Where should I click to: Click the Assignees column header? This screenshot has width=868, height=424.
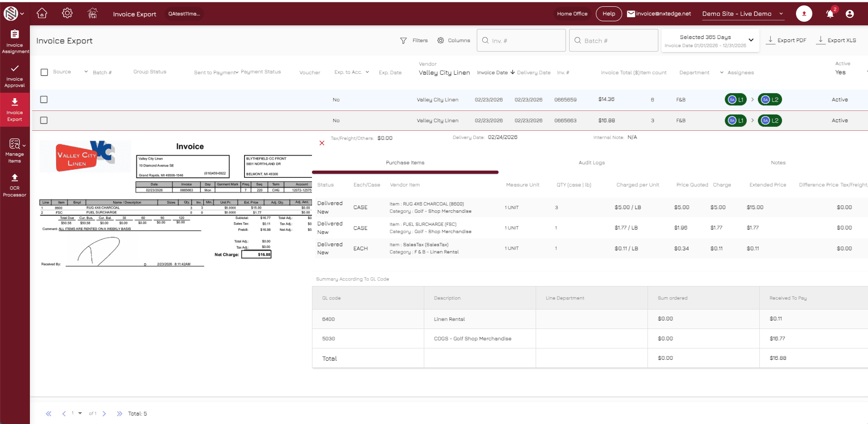click(x=740, y=72)
